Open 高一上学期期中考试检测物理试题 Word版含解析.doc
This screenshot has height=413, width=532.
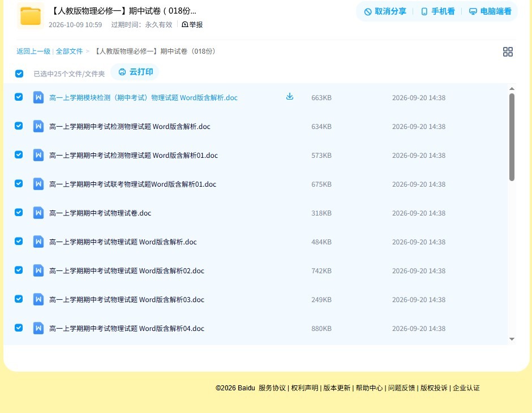coord(130,127)
